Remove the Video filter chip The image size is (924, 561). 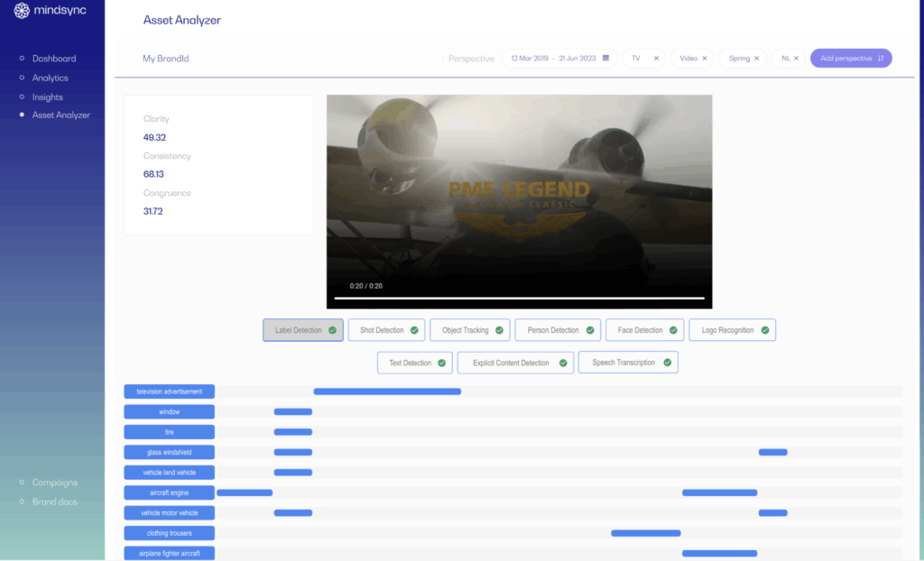(x=704, y=59)
